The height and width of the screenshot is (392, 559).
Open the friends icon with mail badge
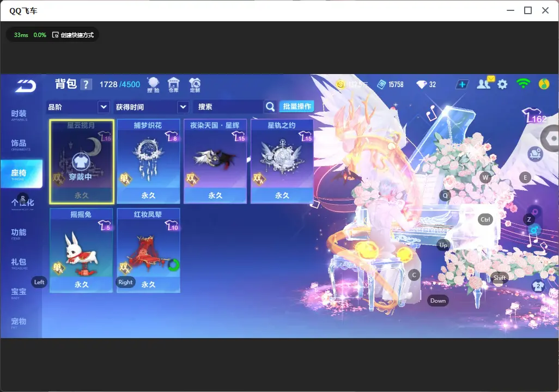coord(485,83)
